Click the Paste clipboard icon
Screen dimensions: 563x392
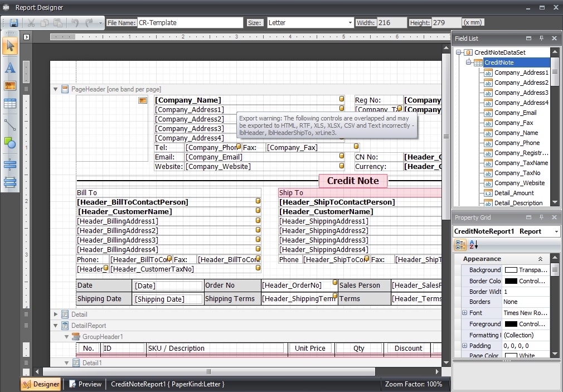[58, 23]
